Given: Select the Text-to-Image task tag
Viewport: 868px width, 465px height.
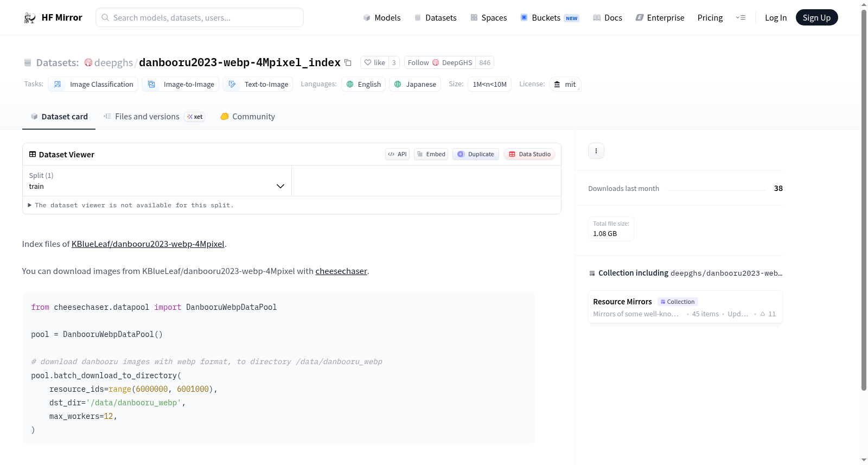Looking at the screenshot, I should coord(258,85).
